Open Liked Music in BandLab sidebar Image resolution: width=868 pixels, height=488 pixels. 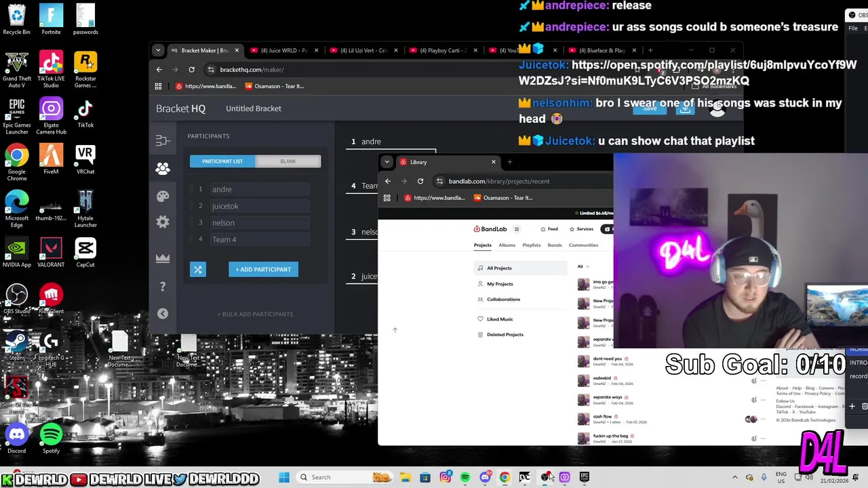tap(521, 319)
